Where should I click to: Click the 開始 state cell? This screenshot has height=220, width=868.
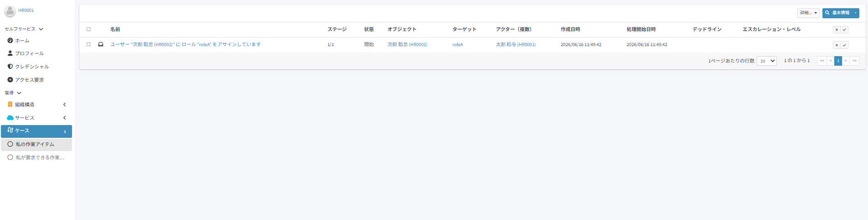pos(369,45)
